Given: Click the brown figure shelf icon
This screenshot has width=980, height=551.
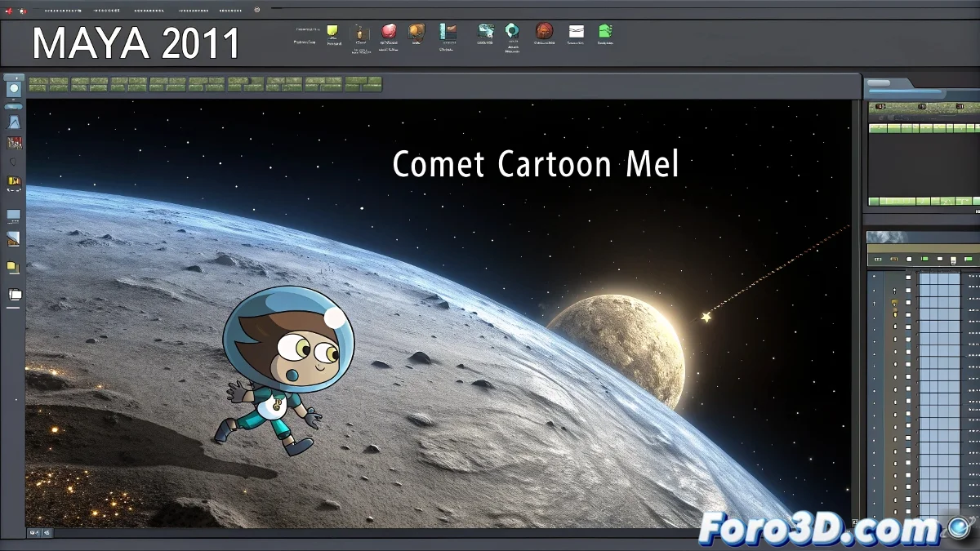Looking at the screenshot, I should click(x=360, y=33).
